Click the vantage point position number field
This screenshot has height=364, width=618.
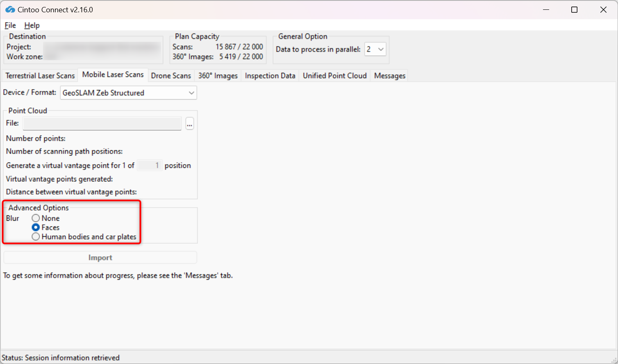[150, 165]
